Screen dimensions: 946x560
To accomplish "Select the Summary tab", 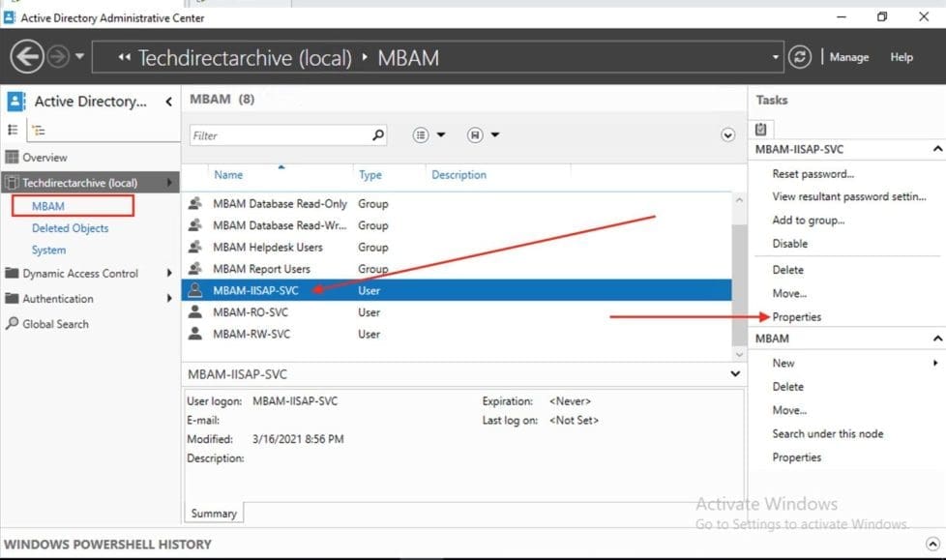I will point(213,513).
